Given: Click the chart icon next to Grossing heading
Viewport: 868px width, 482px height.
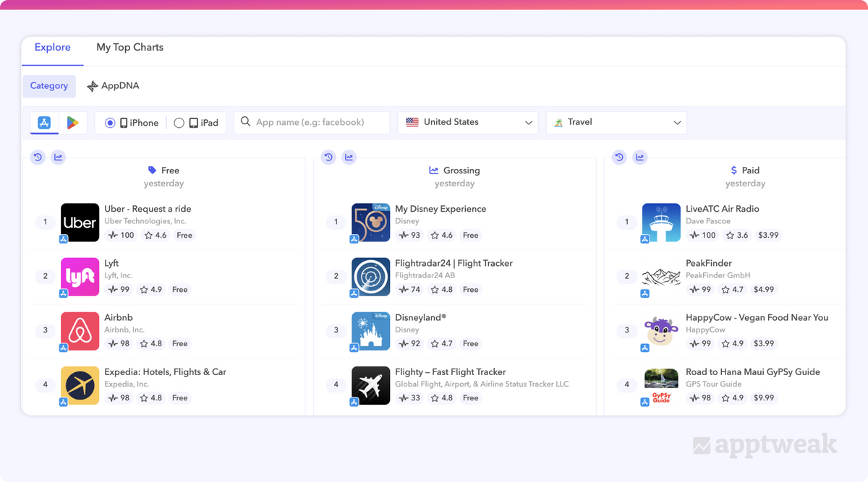Looking at the screenshot, I should tap(434, 171).
